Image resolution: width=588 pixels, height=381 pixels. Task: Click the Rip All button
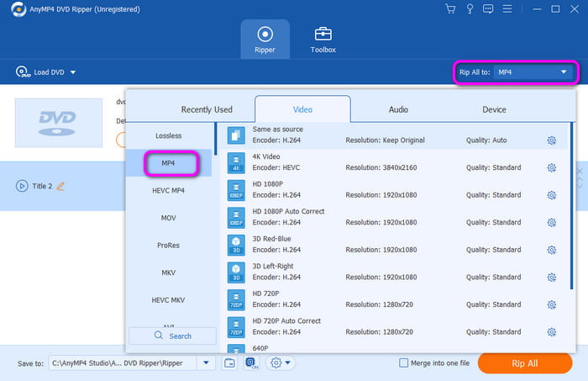coord(525,363)
